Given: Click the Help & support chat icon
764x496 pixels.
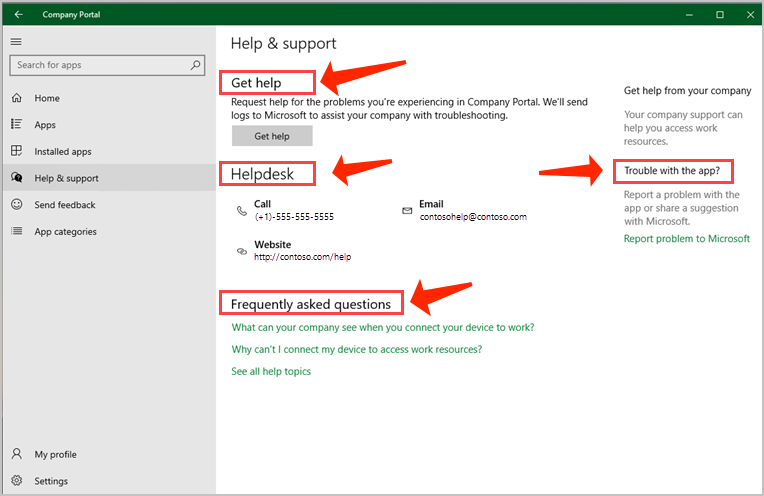Looking at the screenshot, I should (x=17, y=178).
